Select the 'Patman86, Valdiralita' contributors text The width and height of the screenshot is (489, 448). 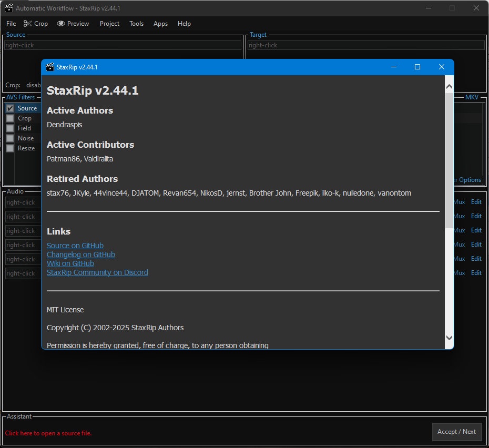click(x=80, y=159)
